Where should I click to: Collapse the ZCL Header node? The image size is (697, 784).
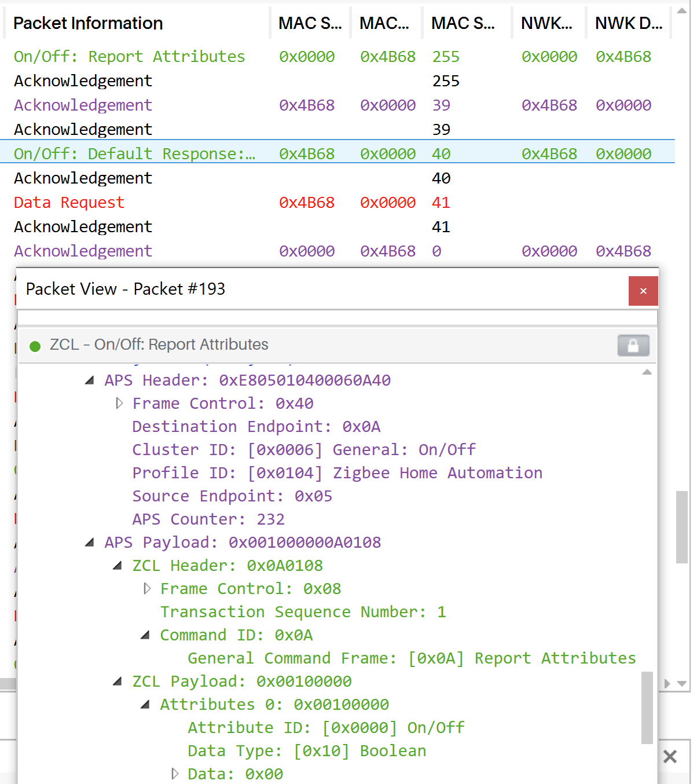tap(118, 565)
